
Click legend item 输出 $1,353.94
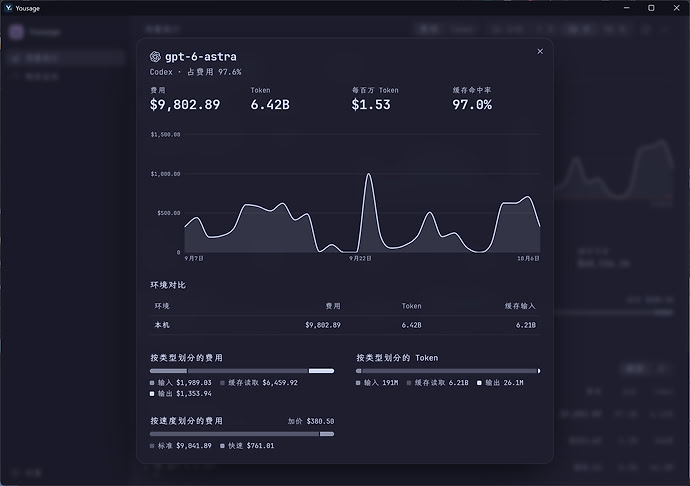180,394
